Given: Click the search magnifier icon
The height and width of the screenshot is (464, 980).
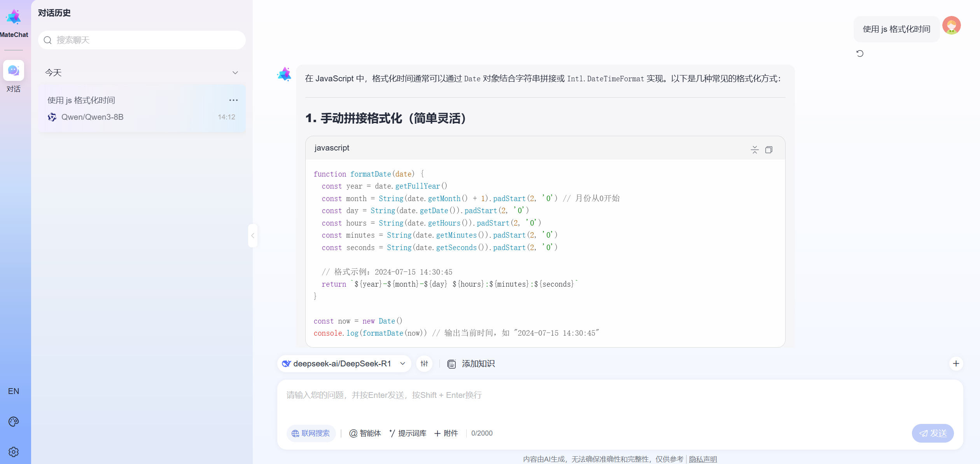Looking at the screenshot, I should (x=48, y=40).
